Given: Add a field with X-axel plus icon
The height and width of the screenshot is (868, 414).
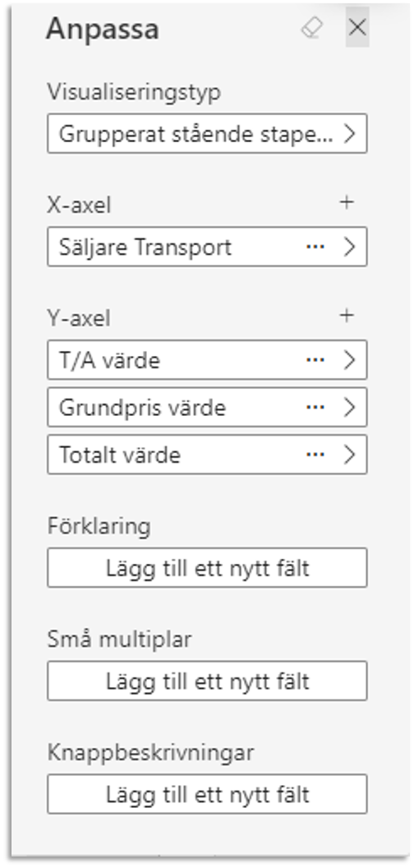Looking at the screenshot, I should point(347,202).
